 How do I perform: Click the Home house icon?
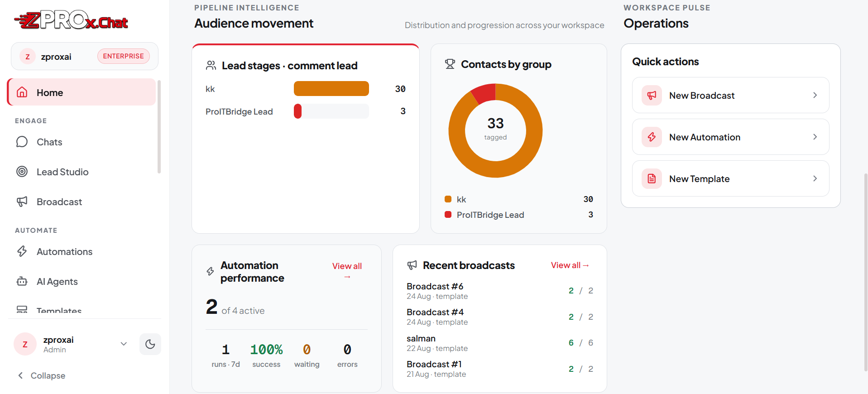[x=22, y=92]
